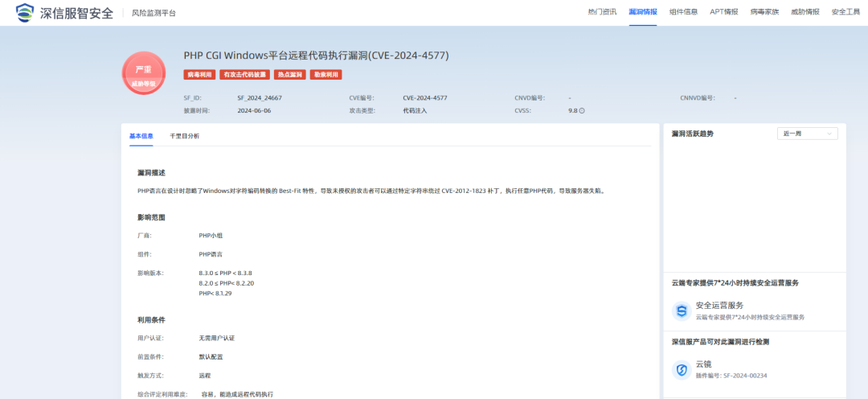Click 云端专家提供7*24小时持续安全运营服务 heading
The width and height of the screenshot is (868, 399).
[x=735, y=282]
